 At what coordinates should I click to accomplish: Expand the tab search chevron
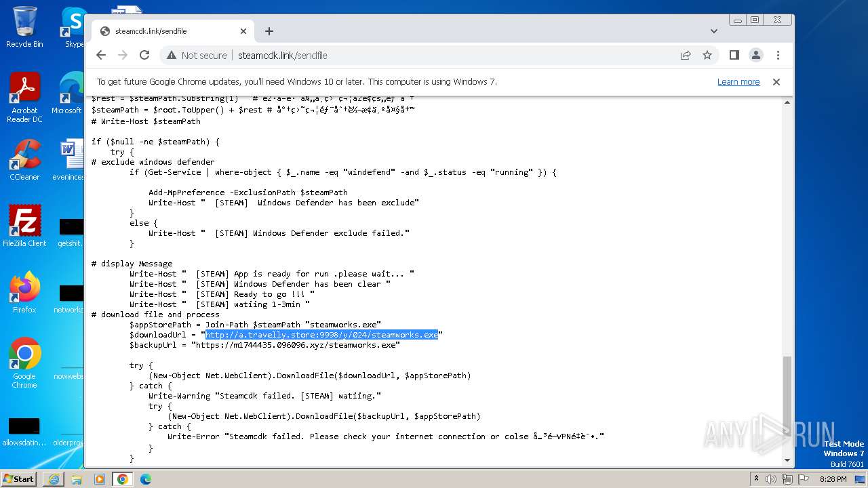tap(713, 31)
